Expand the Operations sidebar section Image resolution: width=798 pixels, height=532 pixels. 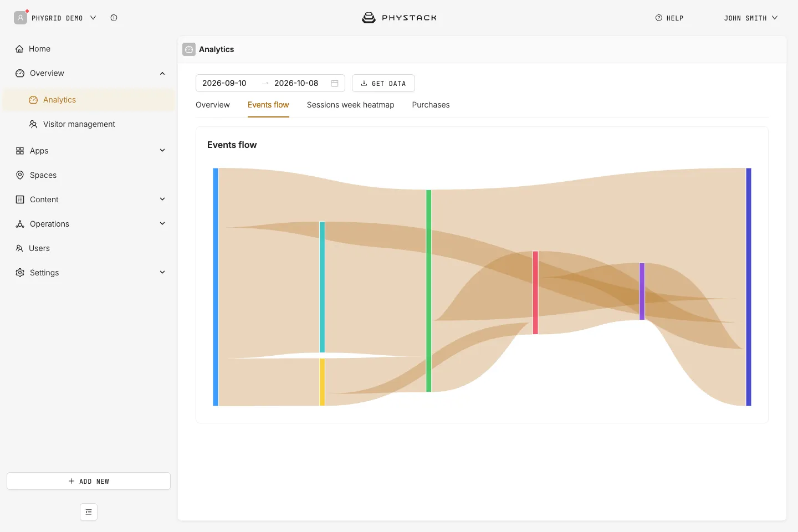click(x=162, y=223)
